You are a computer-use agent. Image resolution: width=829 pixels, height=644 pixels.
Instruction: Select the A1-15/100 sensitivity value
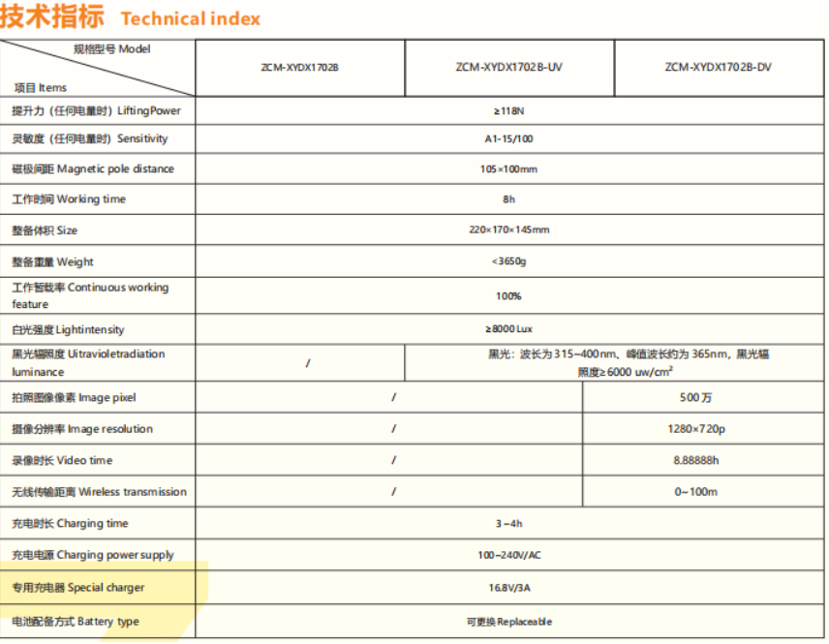tap(508, 139)
